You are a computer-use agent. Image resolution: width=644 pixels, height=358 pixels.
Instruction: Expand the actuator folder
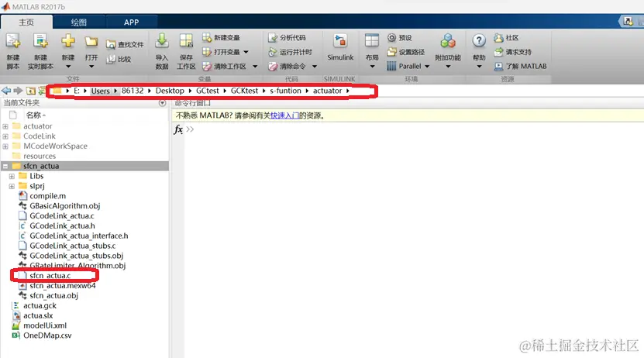pos(5,126)
